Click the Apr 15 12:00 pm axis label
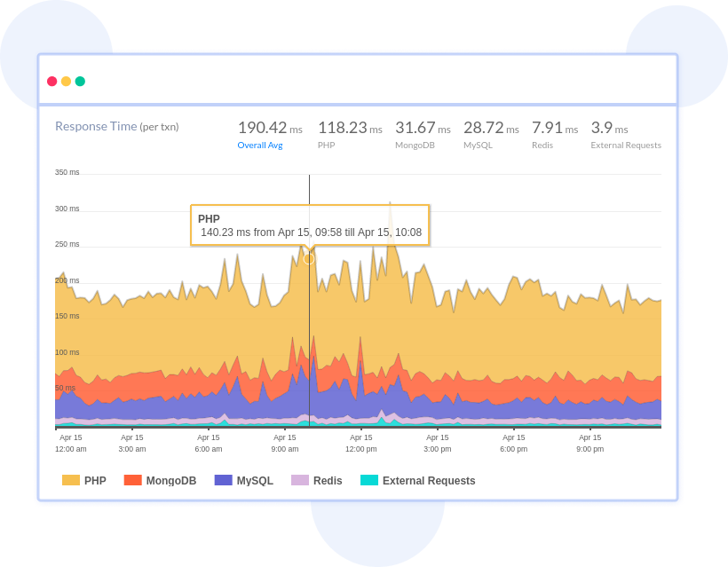The width and height of the screenshot is (728, 567). click(x=360, y=443)
